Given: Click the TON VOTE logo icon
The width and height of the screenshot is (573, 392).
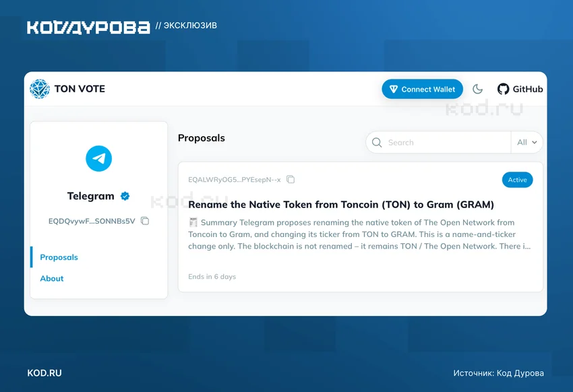Looking at the screenshot, I should pyautogui.click(x=40, y=89).
